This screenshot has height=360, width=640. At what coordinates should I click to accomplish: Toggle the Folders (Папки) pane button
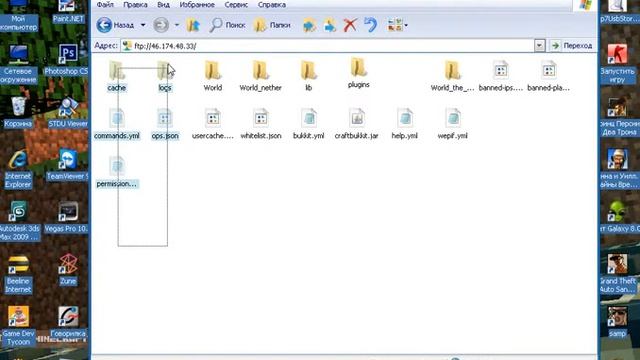(272, 25)
